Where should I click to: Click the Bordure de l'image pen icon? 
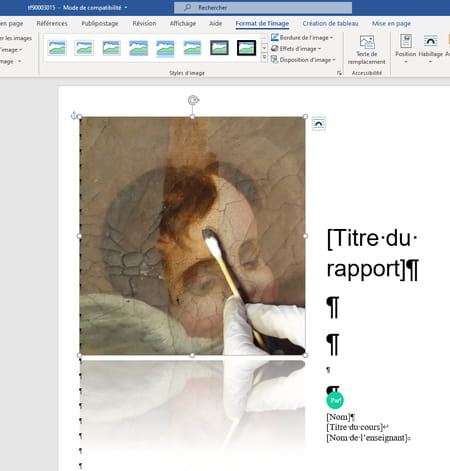click(274, 37)
